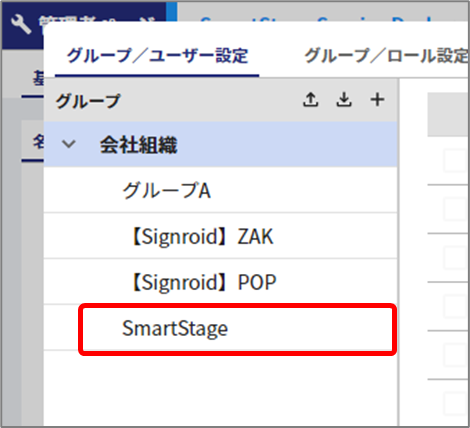Tick the first checkbox in right panel
470x428 pixels.
pos(456,161)
